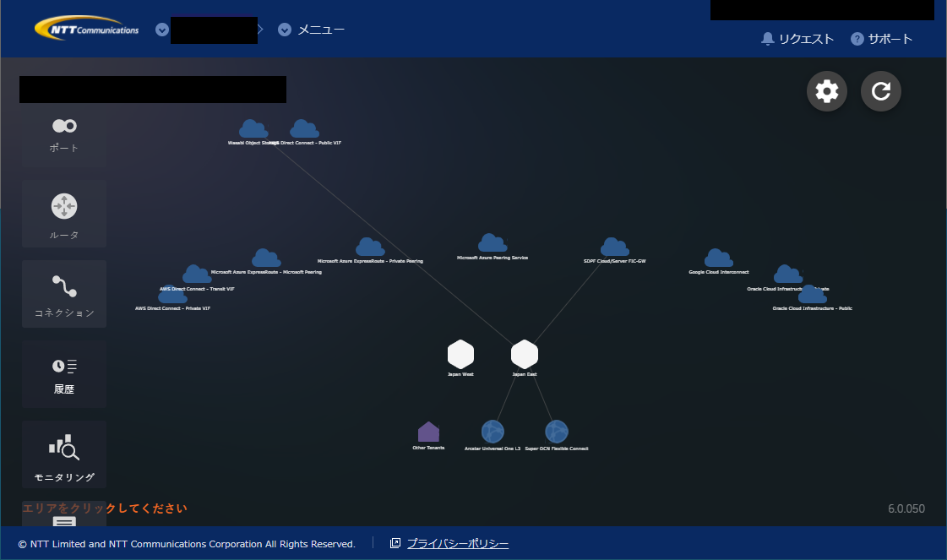Open the メニュー dropdown menu
947x560 pixels.
coord(312,30)
